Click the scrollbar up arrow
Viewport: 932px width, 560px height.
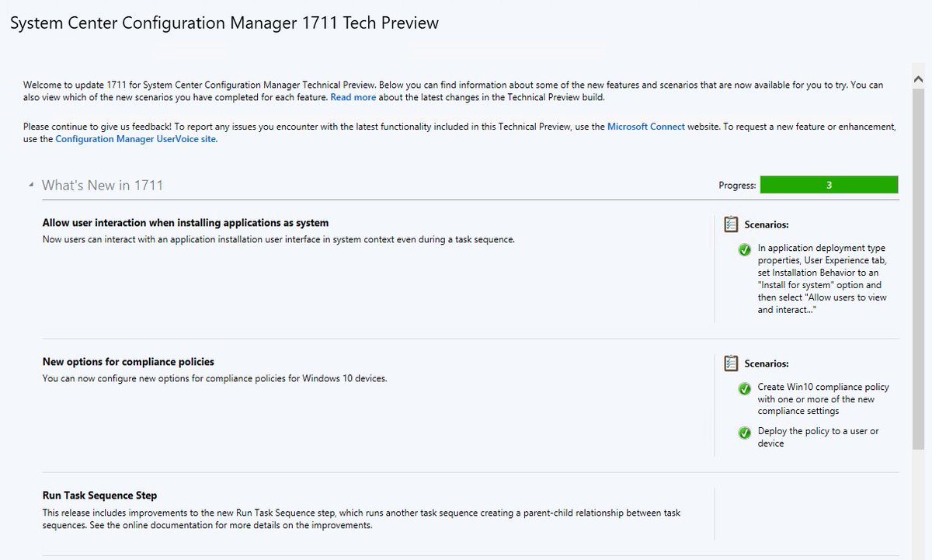(918, 79)
